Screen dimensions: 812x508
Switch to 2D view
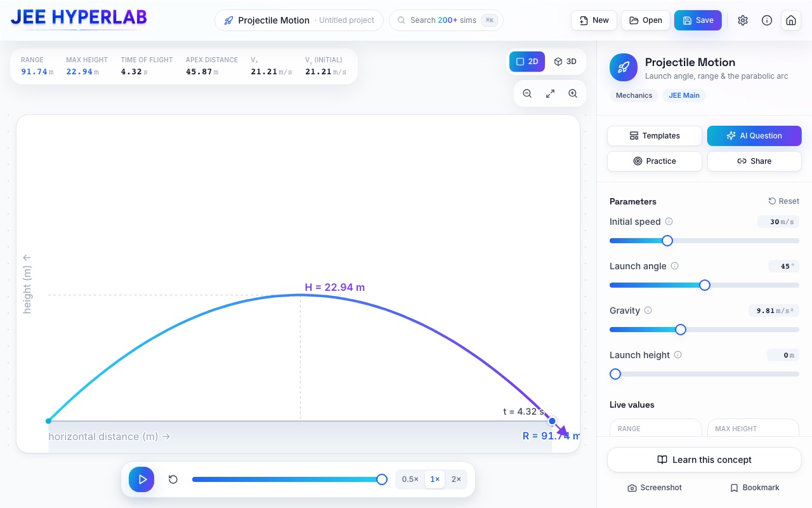tap(527, 62)
